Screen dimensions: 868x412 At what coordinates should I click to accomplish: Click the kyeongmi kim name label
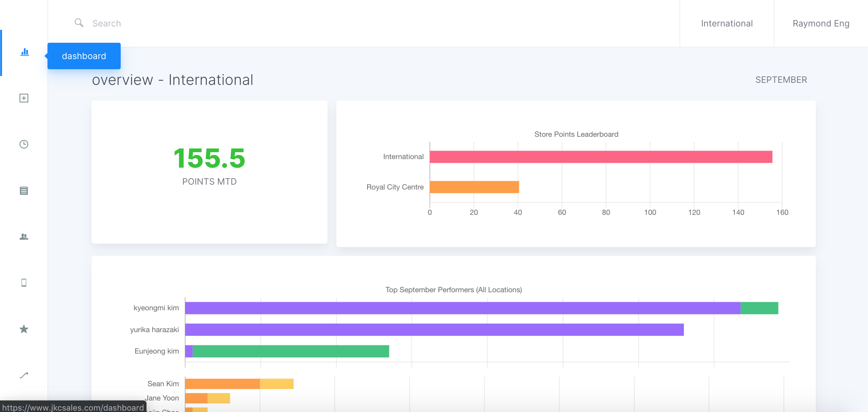click(x=156, y=308)
